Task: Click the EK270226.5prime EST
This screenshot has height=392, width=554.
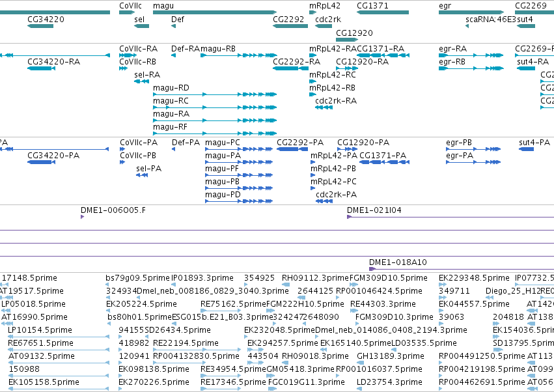Action: coord(120,389)
